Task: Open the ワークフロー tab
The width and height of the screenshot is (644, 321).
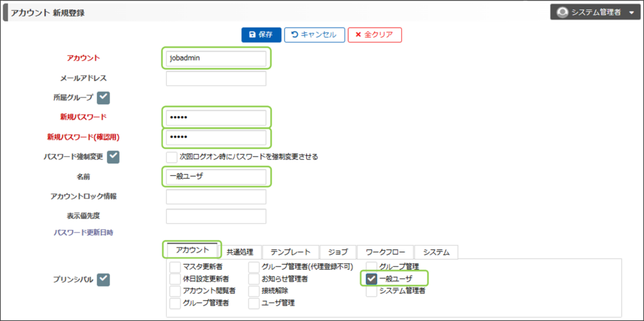Action: pos(385,252)
